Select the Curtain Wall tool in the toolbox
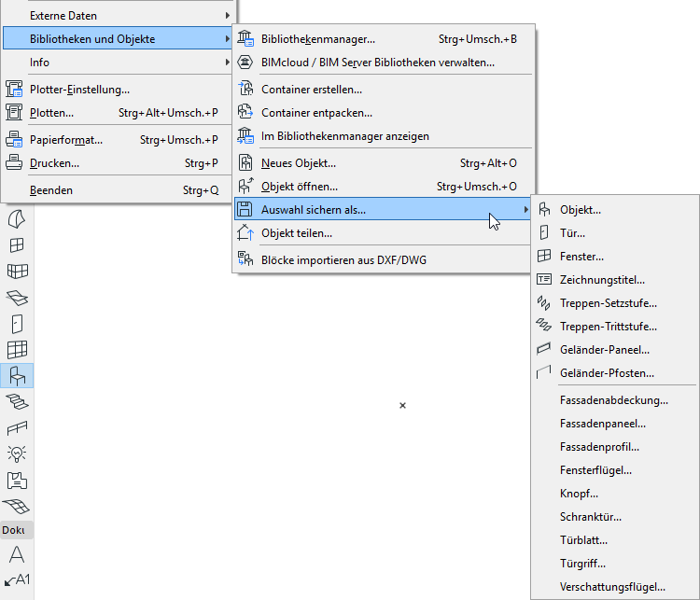This screenshot has height=600, width=700. 18,271
